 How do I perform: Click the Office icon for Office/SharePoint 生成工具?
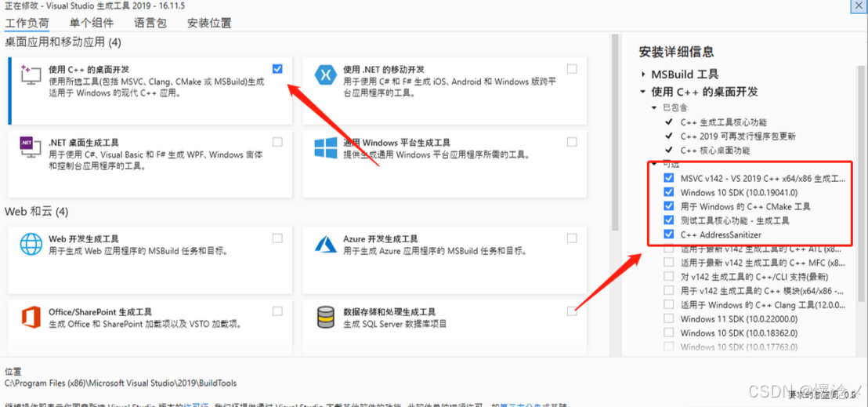coord(30,316)
